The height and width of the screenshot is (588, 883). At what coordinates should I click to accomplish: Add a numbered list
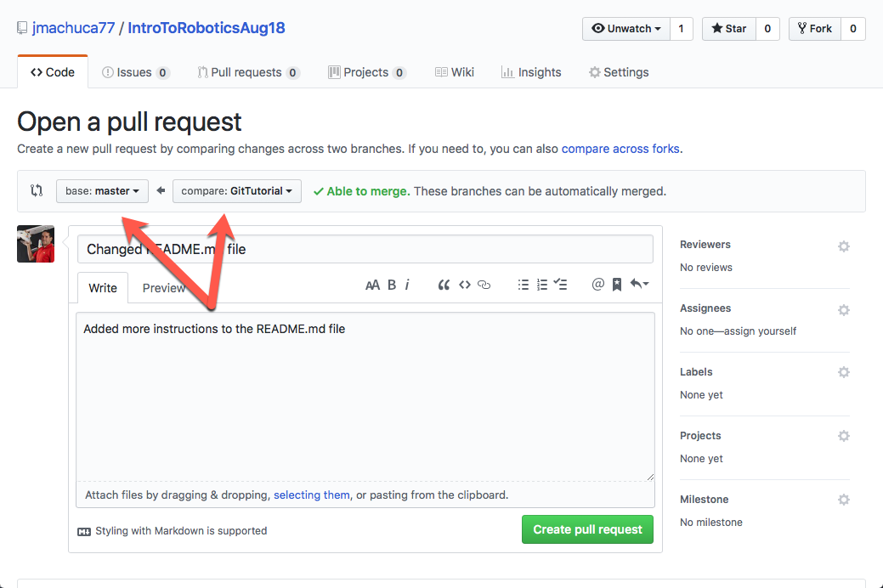(x=542, y=285)
